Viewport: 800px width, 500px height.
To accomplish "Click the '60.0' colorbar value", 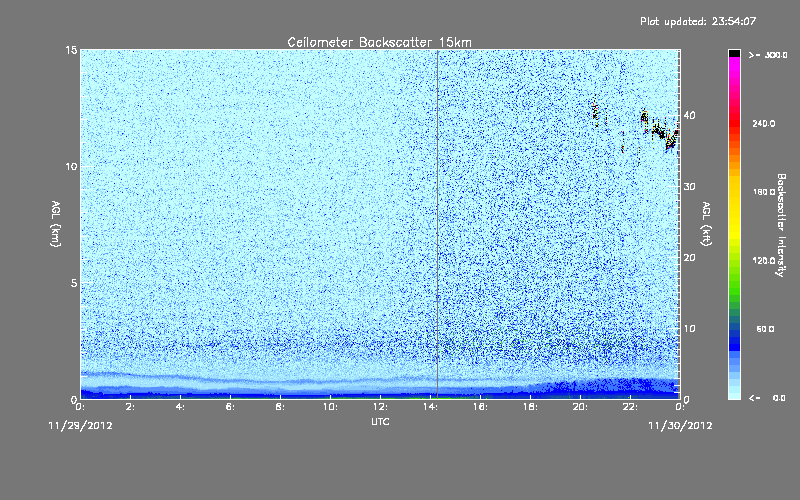I will tap(765, 329).
